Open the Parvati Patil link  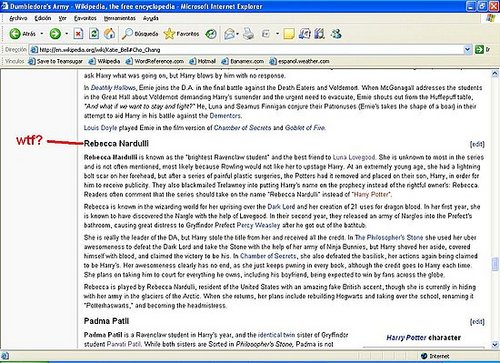click(x=124, y=344)
